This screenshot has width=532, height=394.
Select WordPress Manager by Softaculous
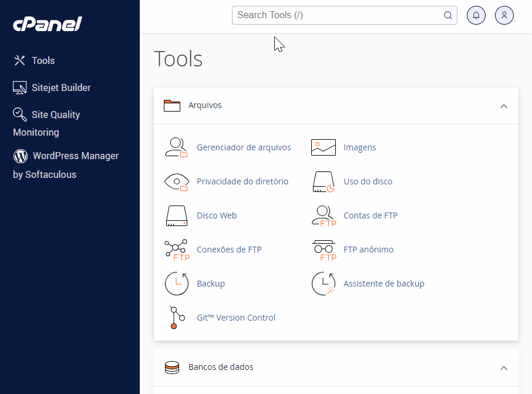pyautogui.click(x=66, y=165)
